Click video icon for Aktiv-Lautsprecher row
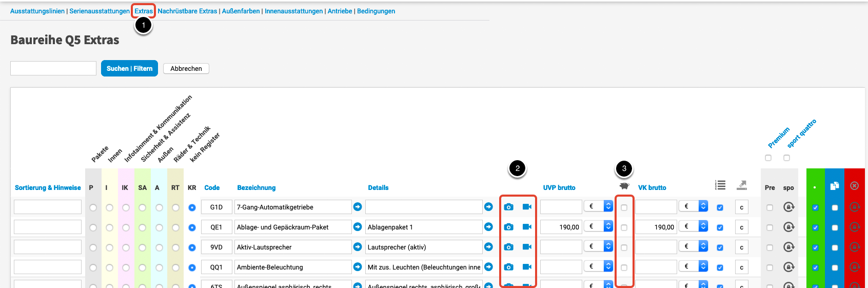Viewport: 868px width, 288px height. click(x=527, y=247)
